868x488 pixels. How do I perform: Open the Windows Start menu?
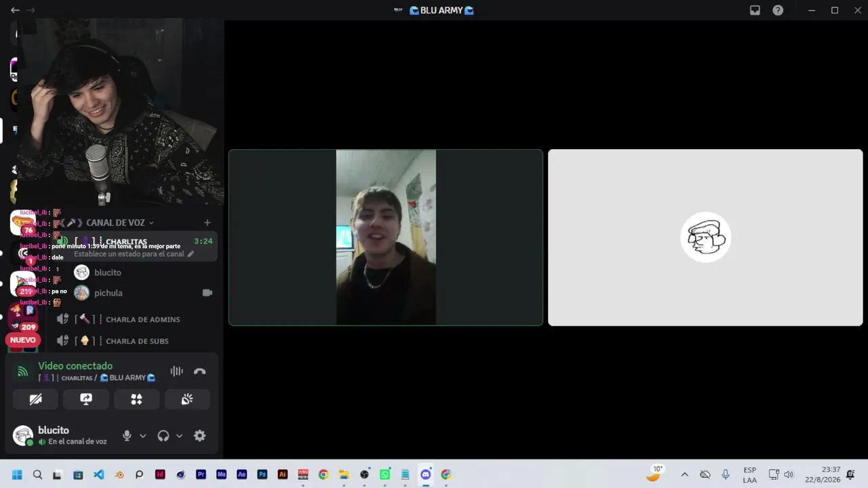17,474
